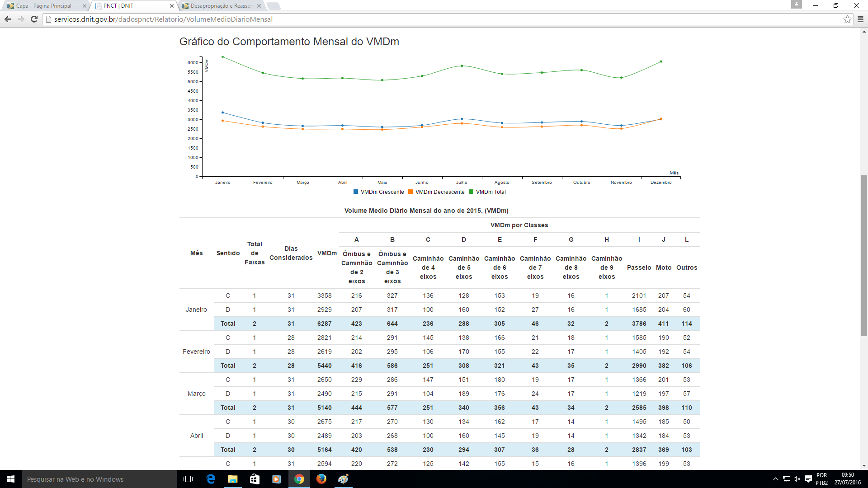Open Microsoft Edge from taskbar
The height and width of the screenshot is (488, 868).
point(211,479)
